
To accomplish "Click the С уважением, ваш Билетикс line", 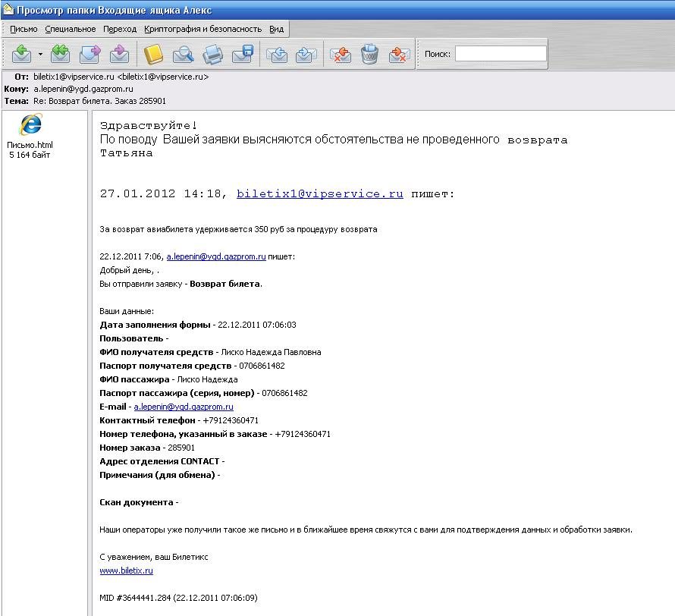I will [x=154, y=557].
